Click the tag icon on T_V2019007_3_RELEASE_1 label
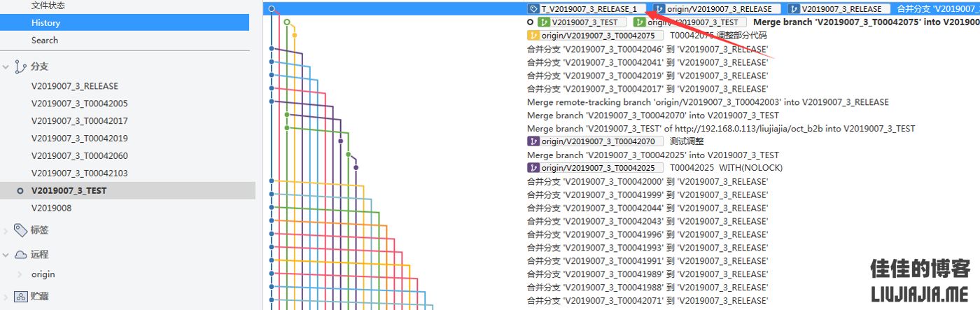The image size is (980, 310). click(x=534, y=9)
